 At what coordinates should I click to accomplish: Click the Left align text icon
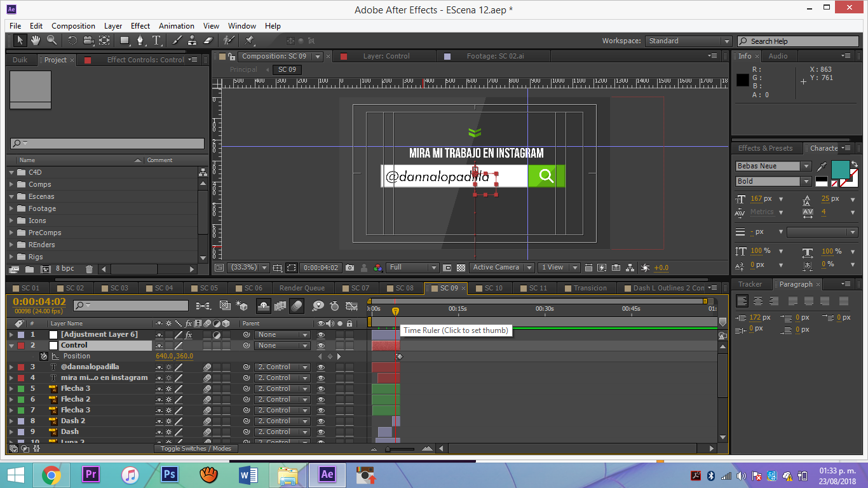pyautogui.click(x=742, y=301)
